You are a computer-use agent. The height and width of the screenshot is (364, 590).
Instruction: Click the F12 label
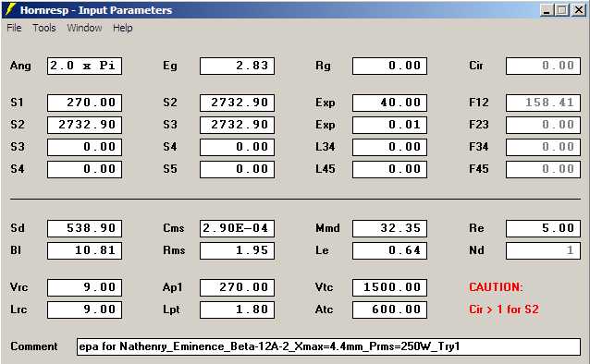(479, 103)
